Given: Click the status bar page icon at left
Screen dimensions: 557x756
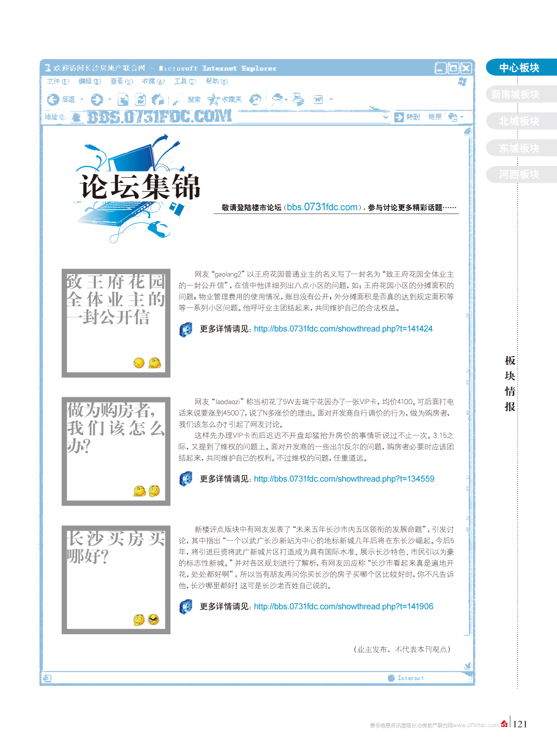Looking at the screenshot, I should click(x=47, y=678).
